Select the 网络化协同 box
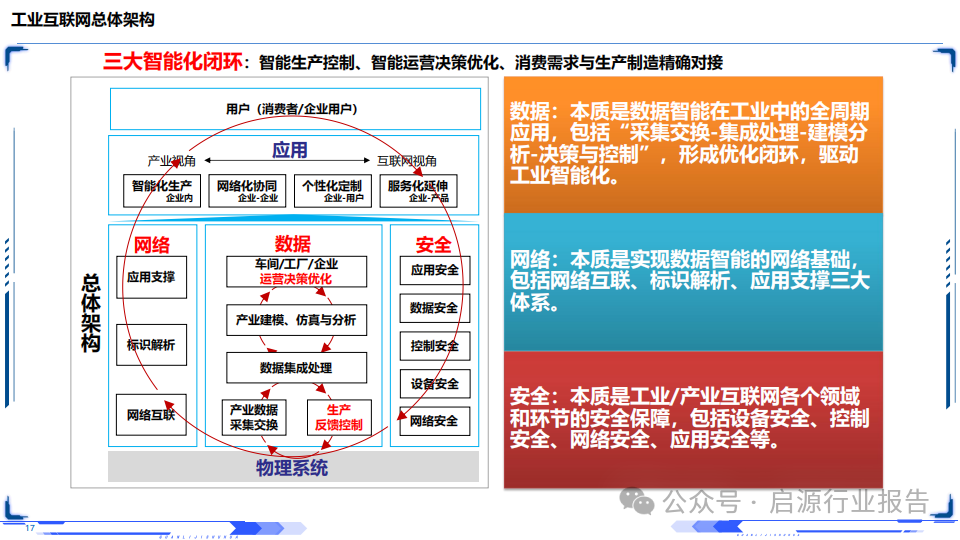Viewport: 960px width, 540px height. (247, 191)
